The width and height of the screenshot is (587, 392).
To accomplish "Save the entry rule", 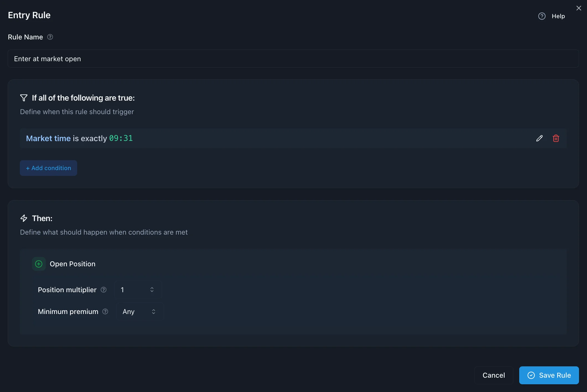I will [549, 375].
